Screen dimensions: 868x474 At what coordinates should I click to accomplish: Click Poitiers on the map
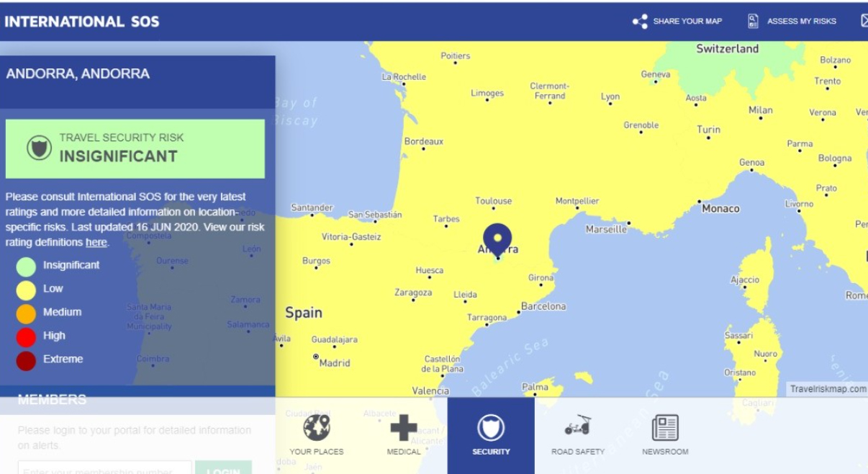456,55
